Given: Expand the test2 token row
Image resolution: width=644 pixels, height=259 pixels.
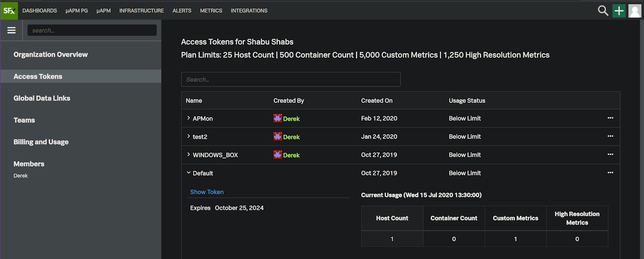Looking at the screenshot, I should (x=188, y=136).
